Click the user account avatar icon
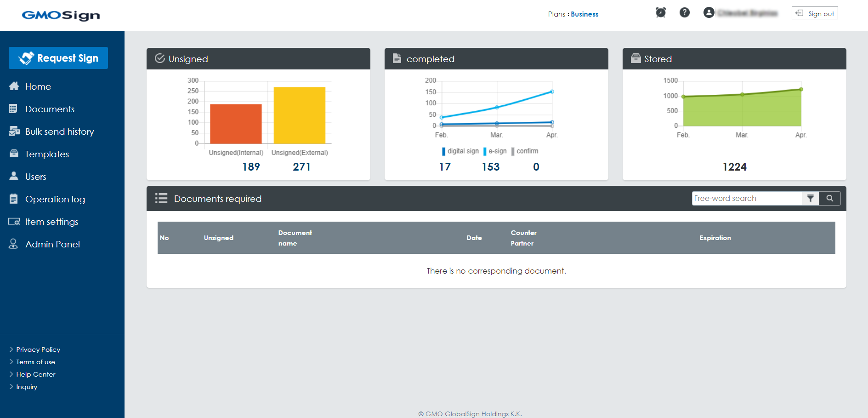Screen dimensions: 868x418 click(709, 13)
